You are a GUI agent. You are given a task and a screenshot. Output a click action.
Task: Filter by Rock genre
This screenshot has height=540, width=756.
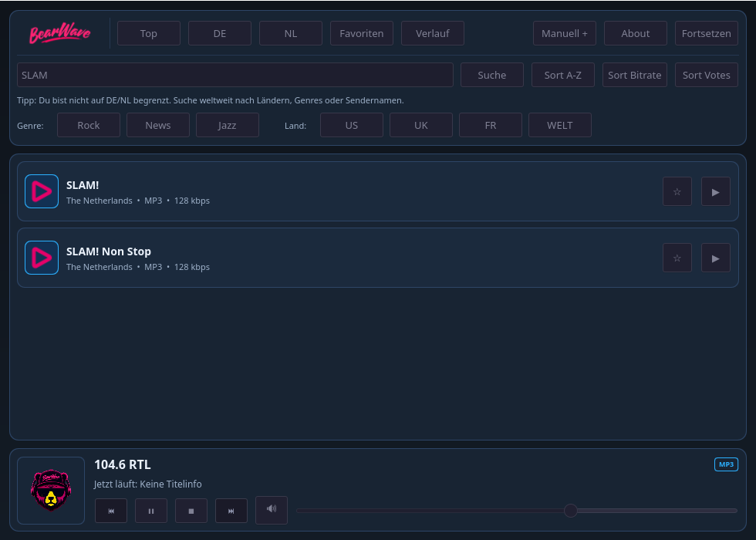[88, 125]
